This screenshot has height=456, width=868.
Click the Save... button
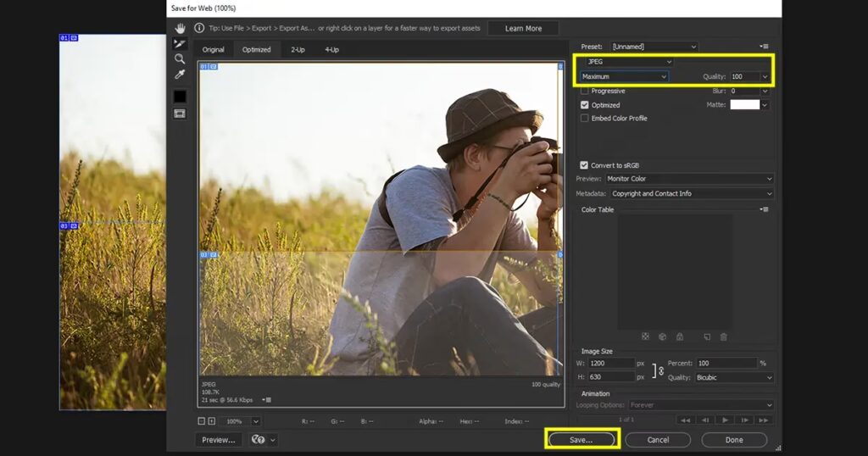coord(581,440)
